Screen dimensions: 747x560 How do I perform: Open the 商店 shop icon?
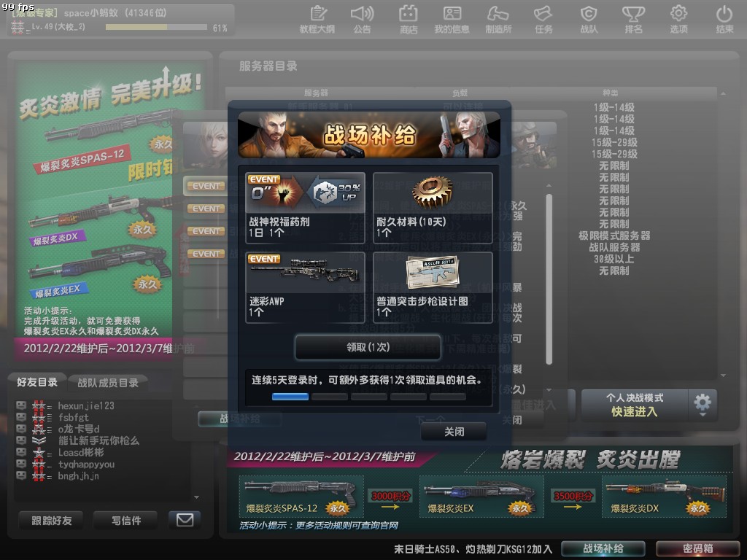(409, 20)
